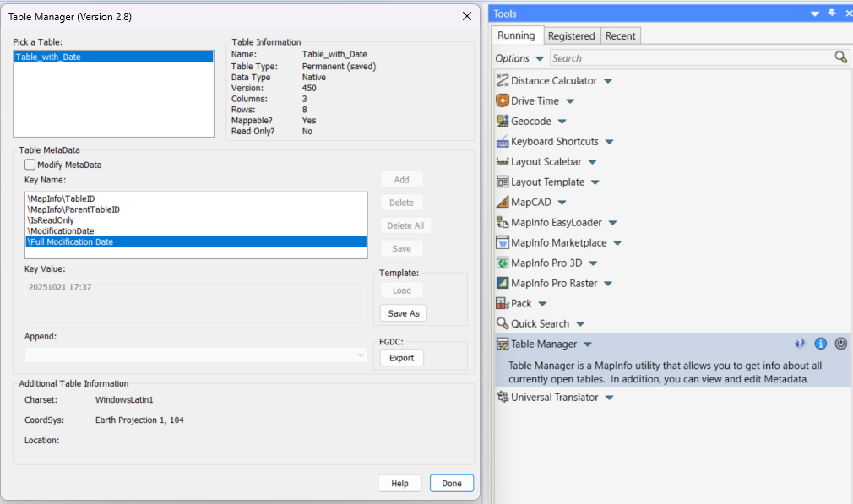
Task: Close the Table Manager dialog
Action: coord(467,16)
